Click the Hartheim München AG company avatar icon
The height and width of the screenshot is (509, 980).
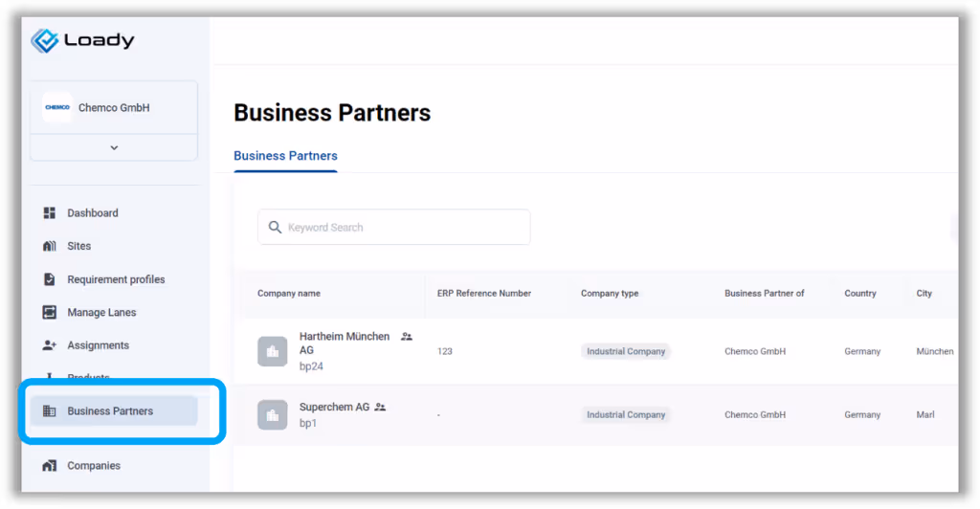pyautogui.click(x=273, y=352)
